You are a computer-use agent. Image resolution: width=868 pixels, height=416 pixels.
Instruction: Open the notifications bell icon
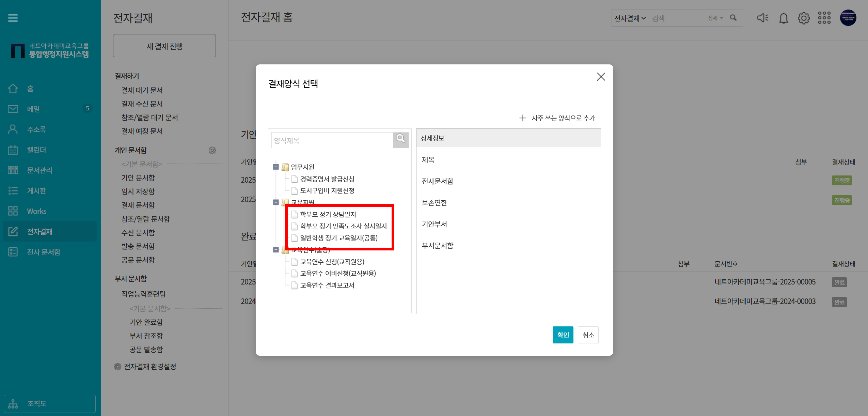784,18
